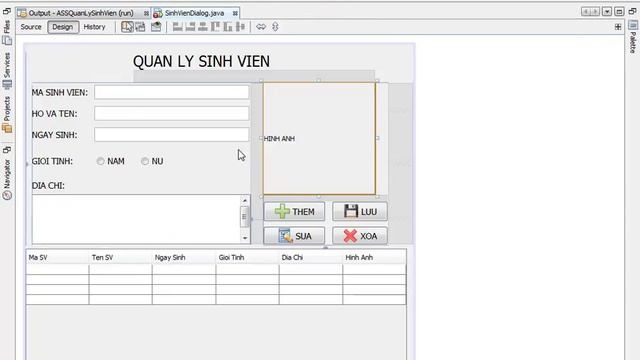Click the NGAY SINH text field

(x=171, y=135)
